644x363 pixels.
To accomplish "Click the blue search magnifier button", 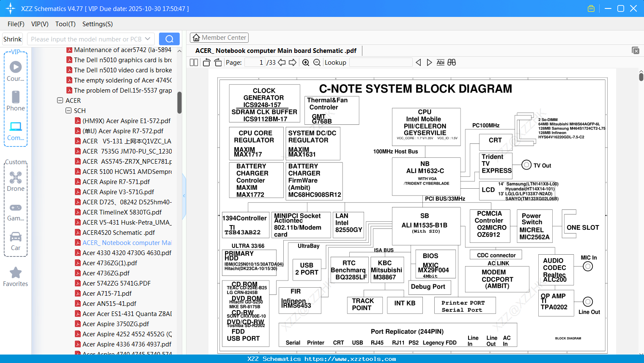I will coord(169,39).
